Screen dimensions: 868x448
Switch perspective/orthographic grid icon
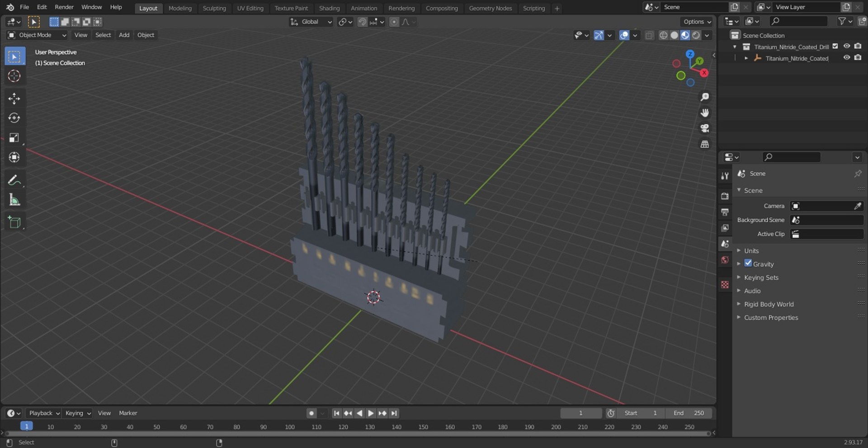[x=704, y=144]
